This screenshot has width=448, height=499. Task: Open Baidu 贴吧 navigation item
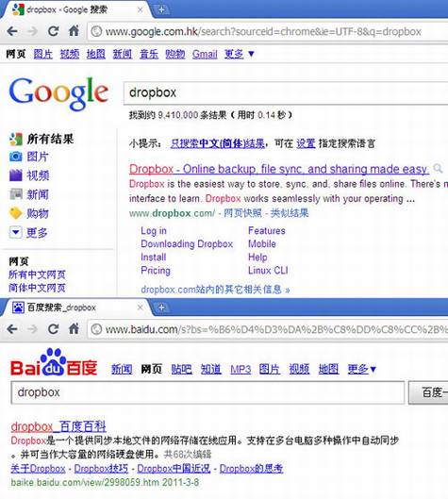tap(181, 369)
